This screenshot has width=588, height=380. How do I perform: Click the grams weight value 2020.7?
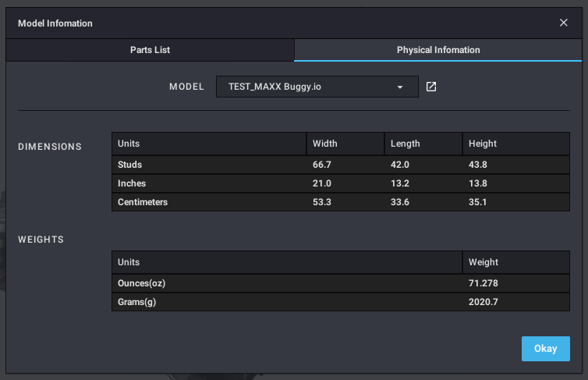(x=483, y=302)
